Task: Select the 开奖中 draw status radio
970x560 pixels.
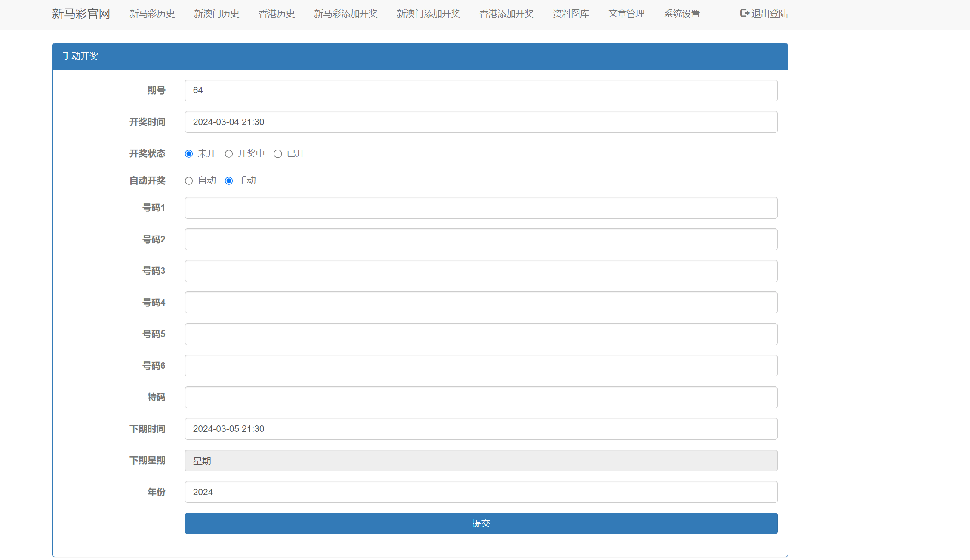Action: (229, 154)
